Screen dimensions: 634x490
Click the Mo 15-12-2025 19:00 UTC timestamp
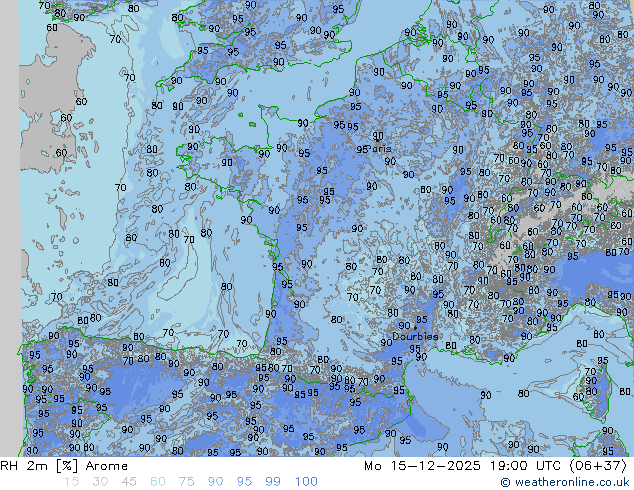(496, 466)
